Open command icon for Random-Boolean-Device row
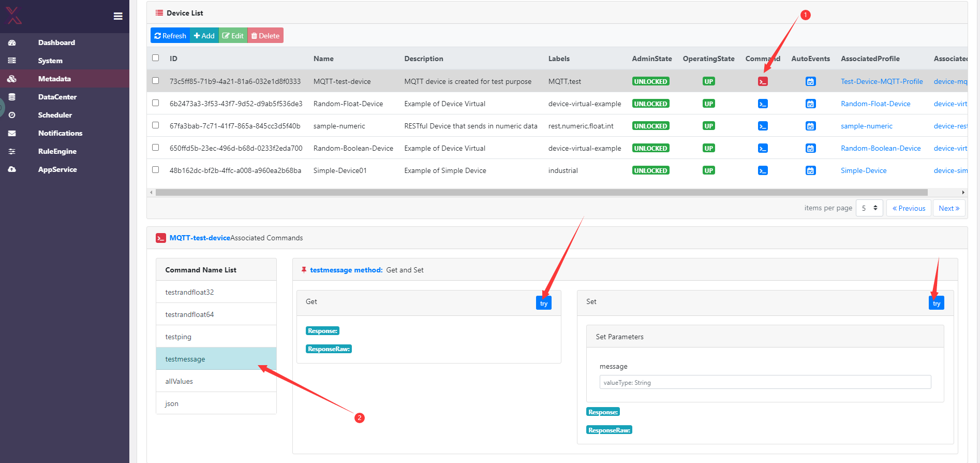This screenshot has width=980, height=463. pyautogui.click(x=763, y=148)
